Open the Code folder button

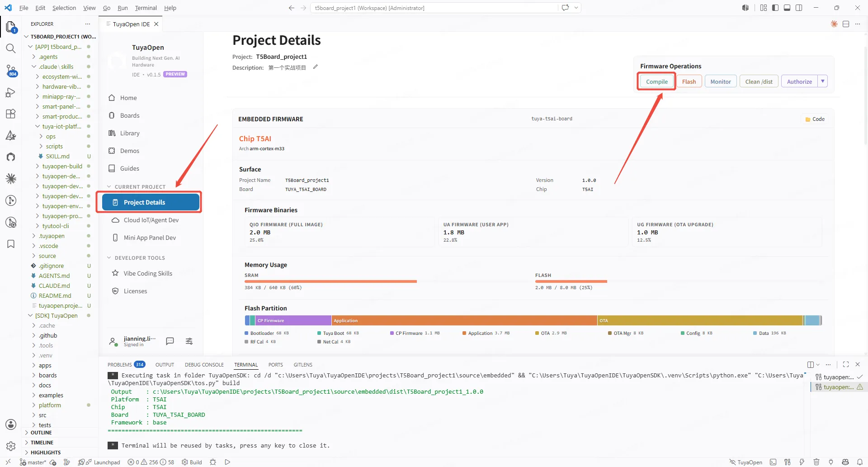(x=815, y=119)
